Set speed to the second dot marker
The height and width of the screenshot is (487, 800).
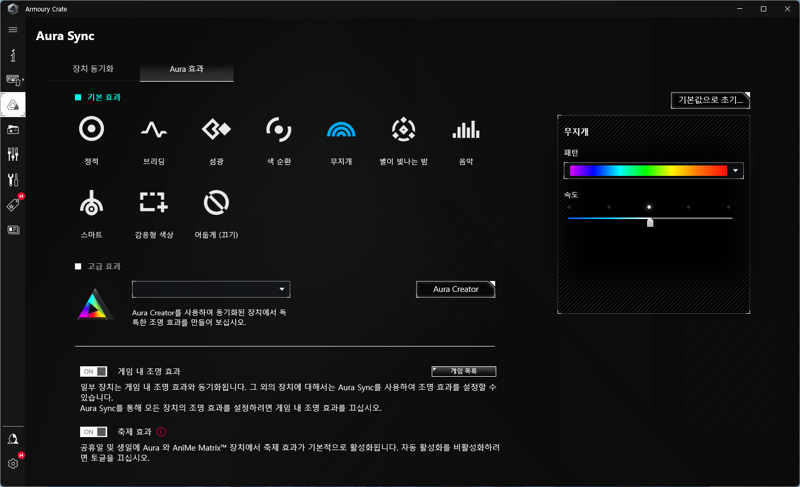609,207
